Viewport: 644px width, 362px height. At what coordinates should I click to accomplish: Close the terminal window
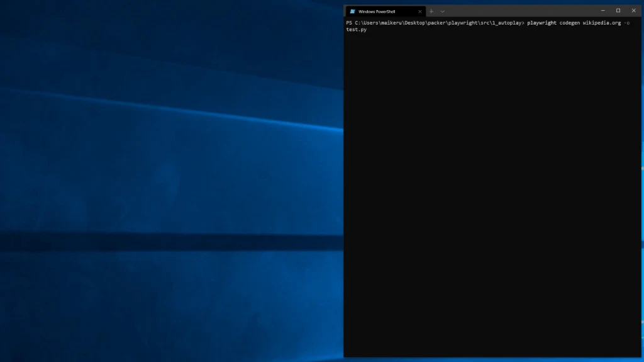pos(633,11)
